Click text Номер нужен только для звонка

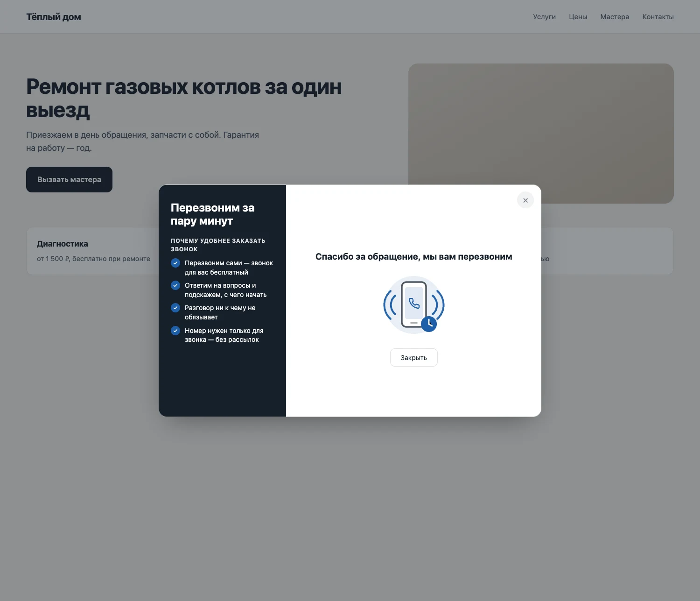tap(224, 335)
